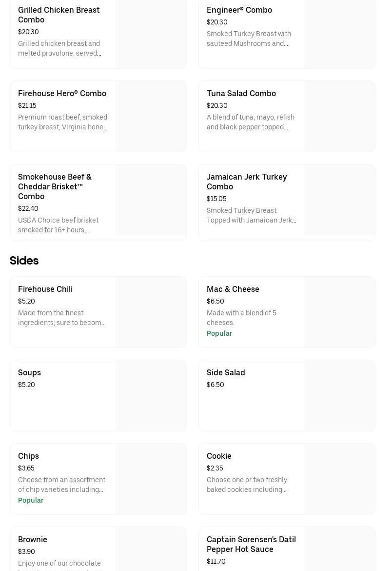Open the Grilled Chicken Breast Combo item
The image size is (392, 571).
pyautogui.click(x=59, y=15)
